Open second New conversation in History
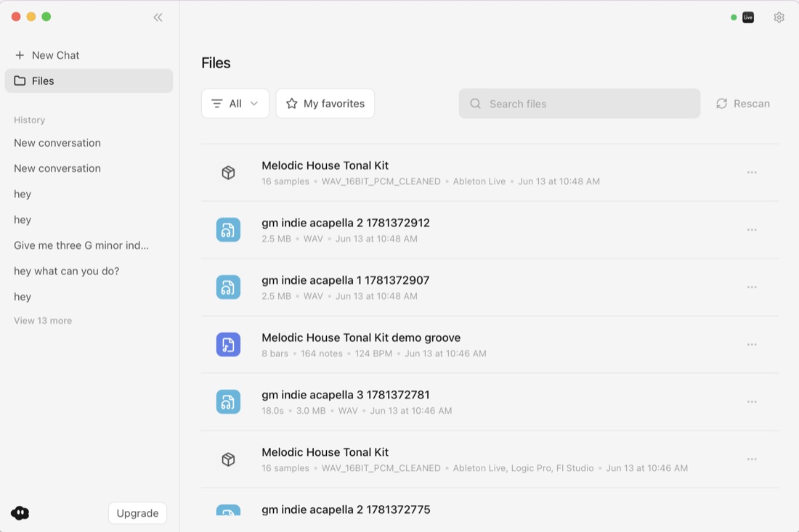Viewport: 799px width, 532px height. click(57, 168)
